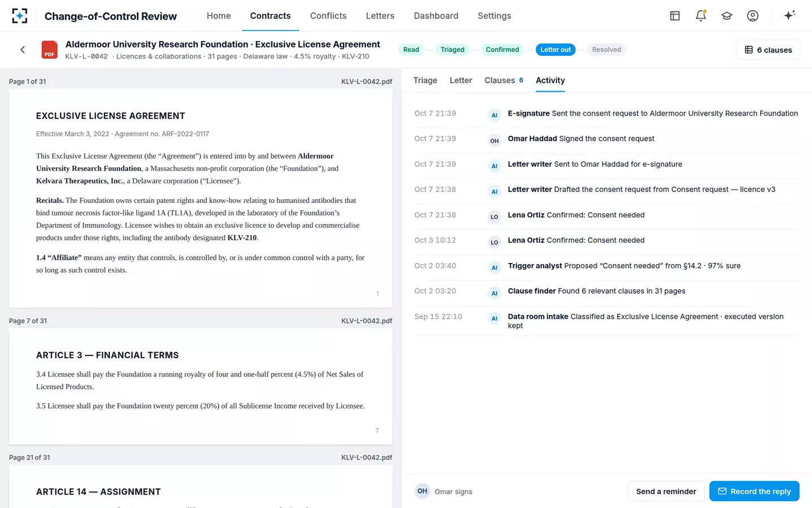Click ARTICLE 3 — FINANCIAL TERMS heading

pos(107,355)
